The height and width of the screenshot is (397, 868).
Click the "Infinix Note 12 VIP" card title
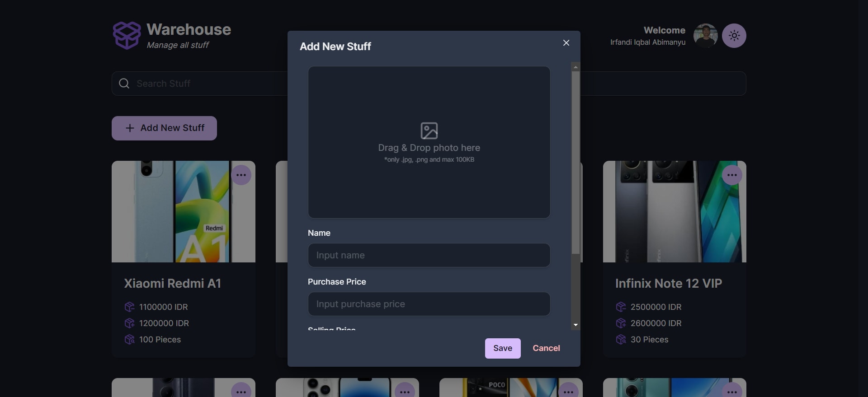(x=669, y=283)
